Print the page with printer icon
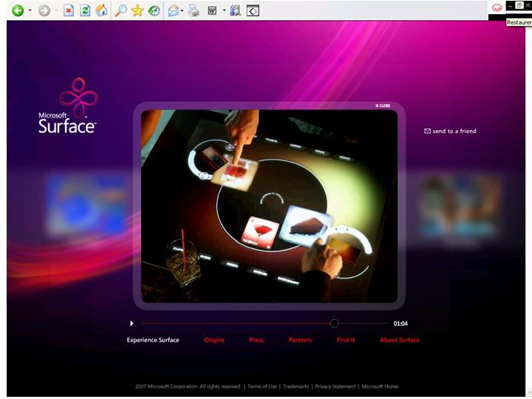The image size is (532, 399). [194, 10]
